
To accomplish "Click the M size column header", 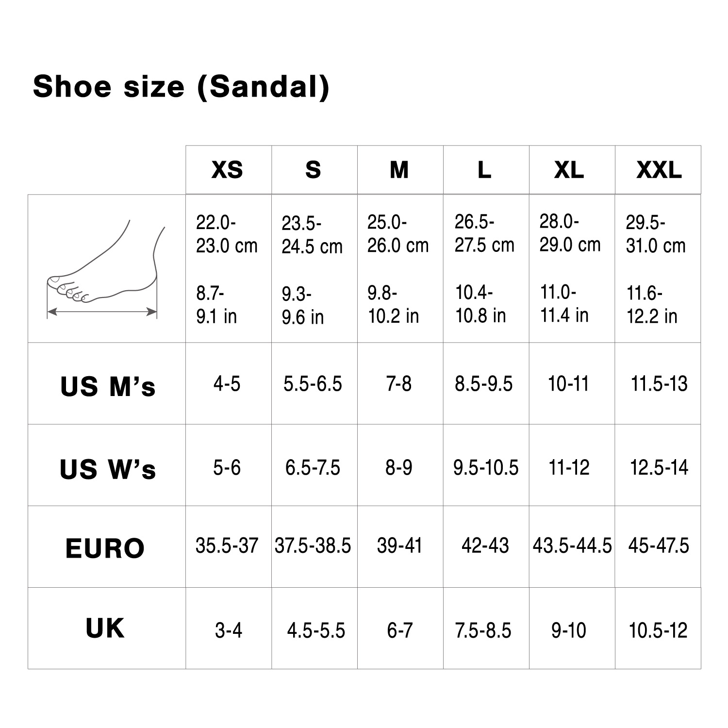I will coord(399,170).
